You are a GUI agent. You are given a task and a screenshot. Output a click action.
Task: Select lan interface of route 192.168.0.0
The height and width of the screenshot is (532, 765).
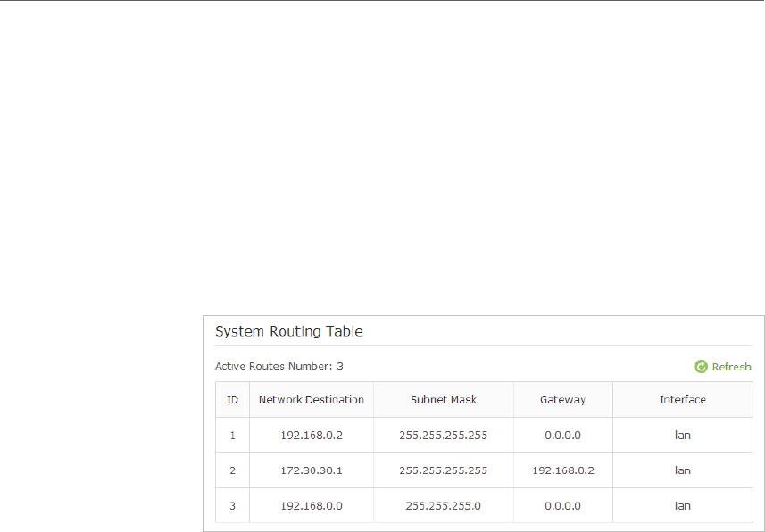tap(683, 505)
